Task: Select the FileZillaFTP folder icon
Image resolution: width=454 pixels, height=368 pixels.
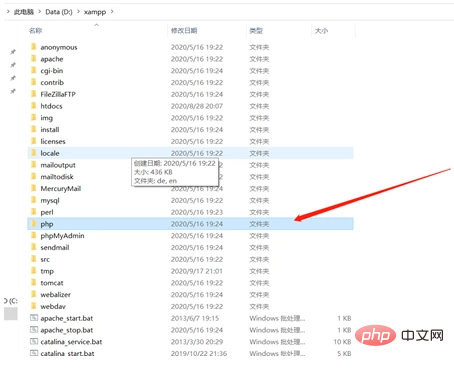Action: click(x=33, y=94)
